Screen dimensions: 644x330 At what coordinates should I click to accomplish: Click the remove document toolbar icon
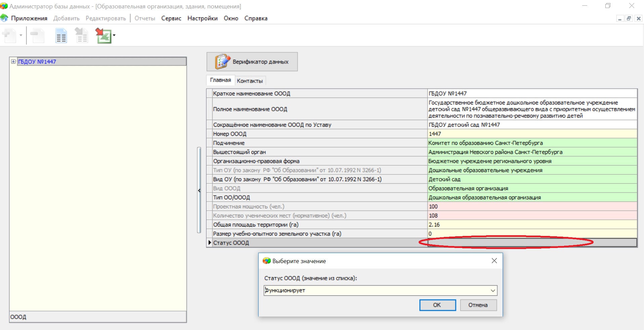tap(37, 36)
